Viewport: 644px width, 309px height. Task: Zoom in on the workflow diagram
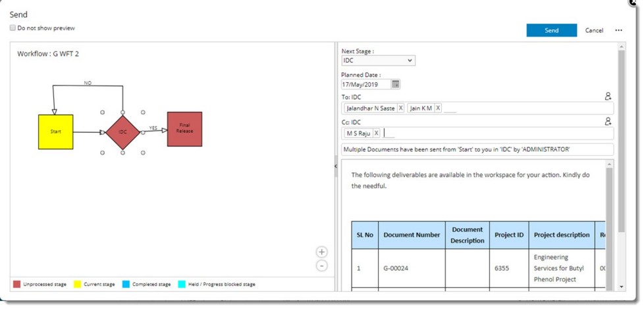click(321, 252)
